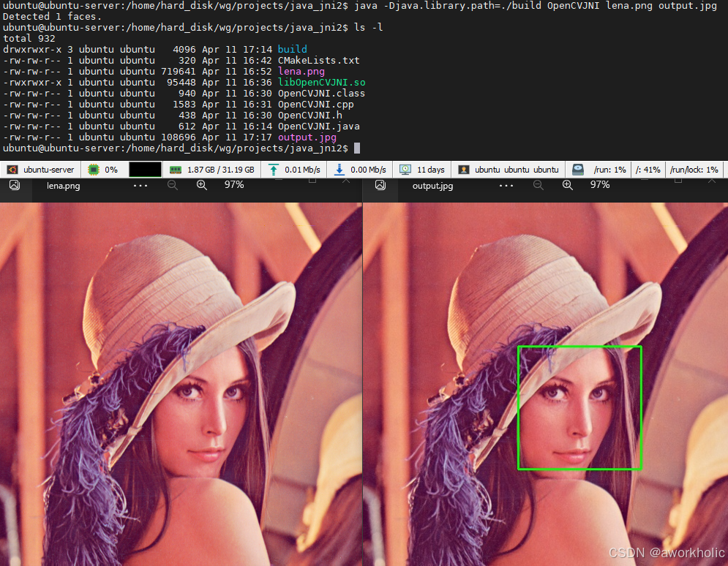
Task: Click 'OpenCVJNI.java' in the terminal listing
Action: tap(318, 127)
